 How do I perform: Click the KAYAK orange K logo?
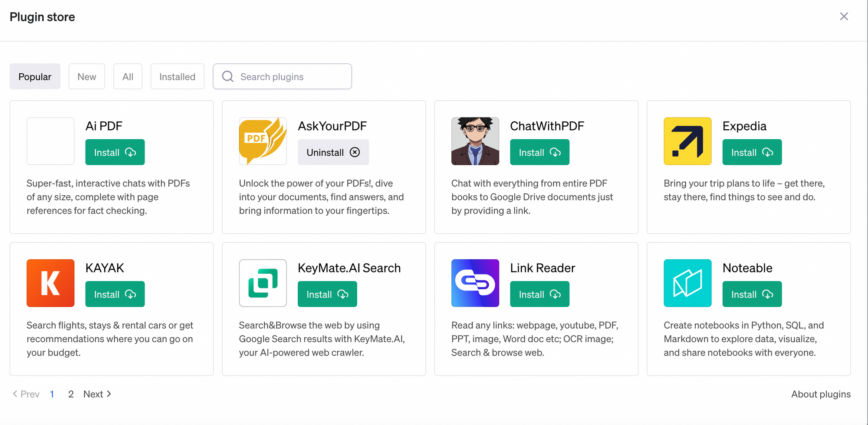point(50,283)
